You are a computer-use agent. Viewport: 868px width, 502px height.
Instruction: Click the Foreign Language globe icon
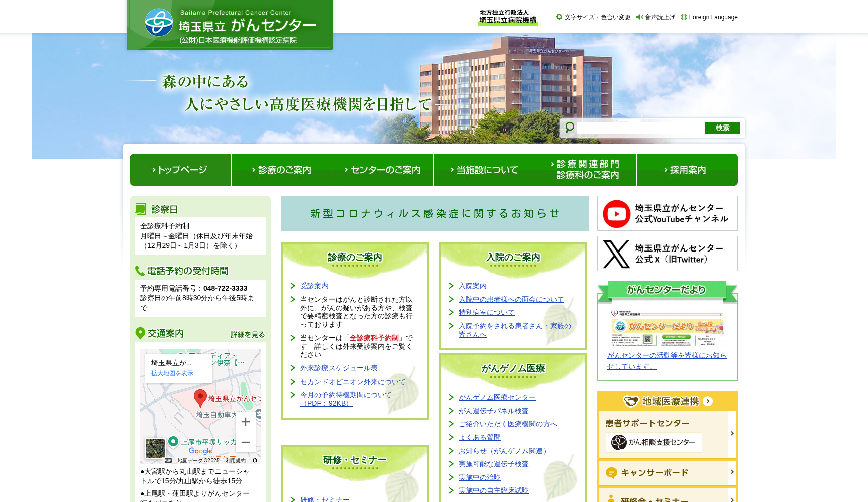683,17
